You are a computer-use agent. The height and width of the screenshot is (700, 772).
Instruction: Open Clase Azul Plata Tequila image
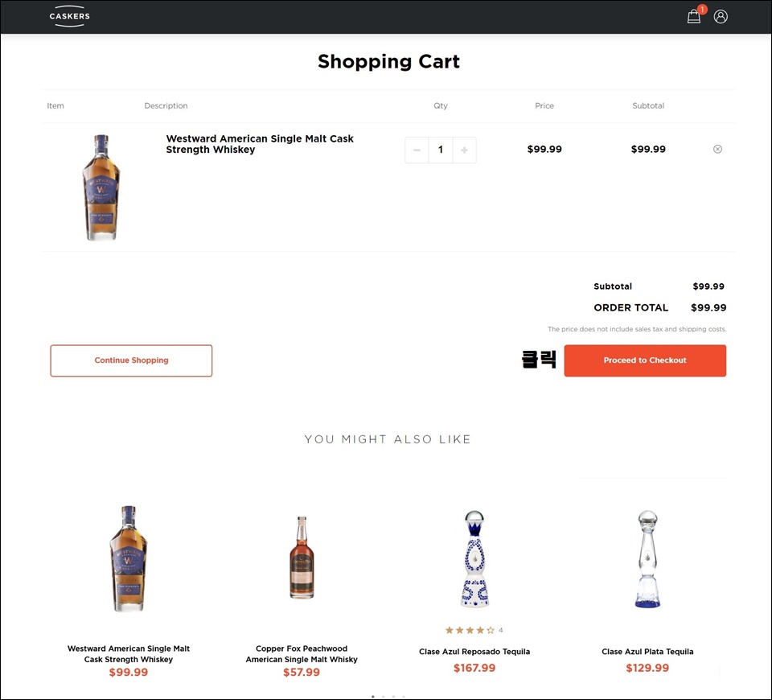click(647, 559)
